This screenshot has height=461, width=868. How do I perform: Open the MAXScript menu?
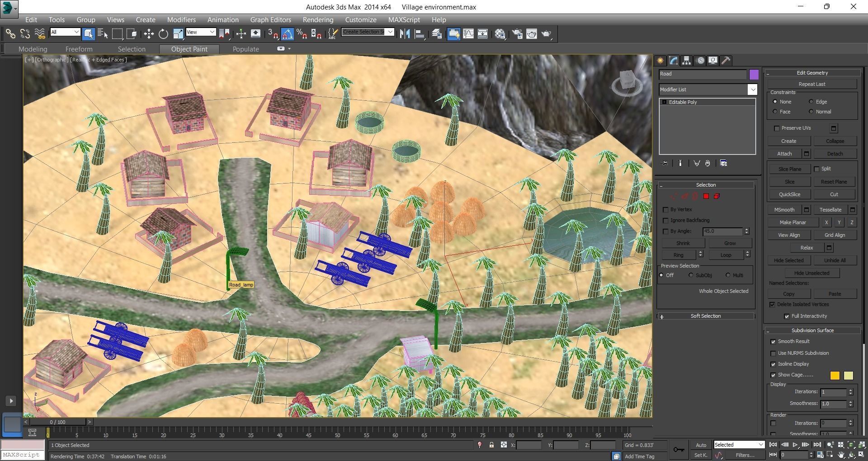click(x=404, y=20)
